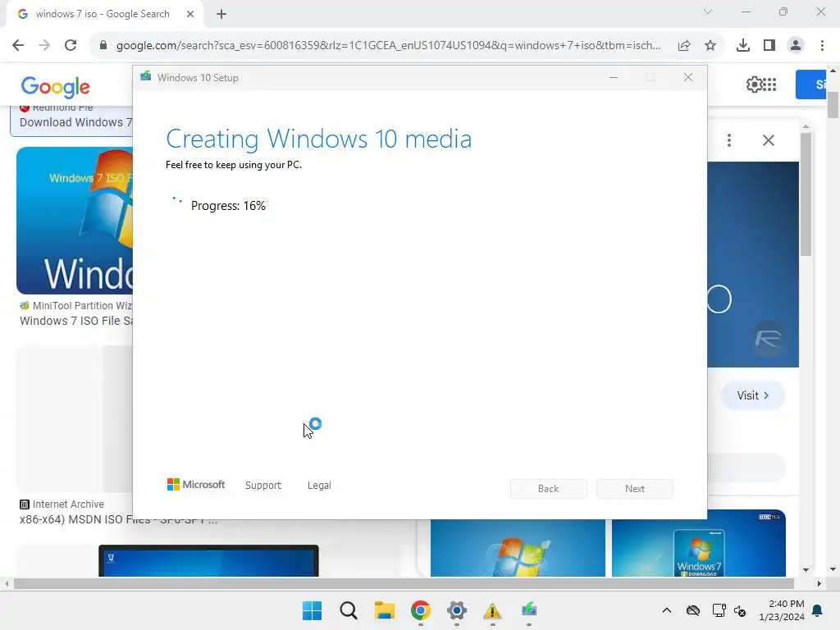Click the URL address bar
The image size is (840, 630).
click(388, 46)
